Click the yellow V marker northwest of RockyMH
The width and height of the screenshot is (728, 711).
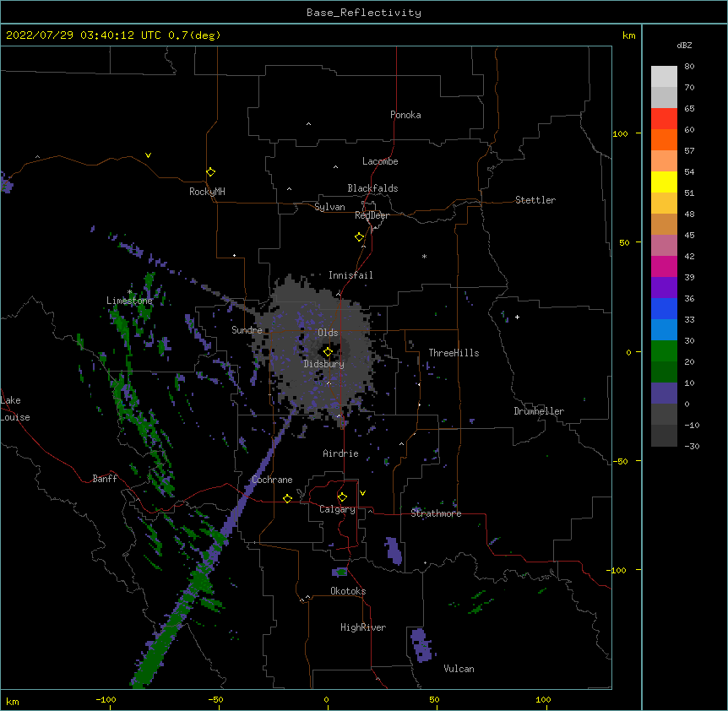point(148,155)
